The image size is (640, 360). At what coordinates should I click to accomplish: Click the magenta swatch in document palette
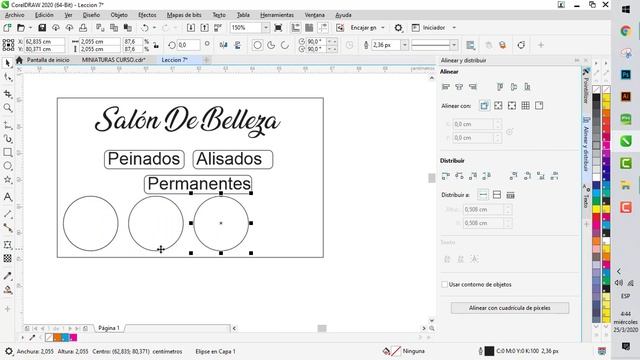pyautogui.click(x=73, y=338)
